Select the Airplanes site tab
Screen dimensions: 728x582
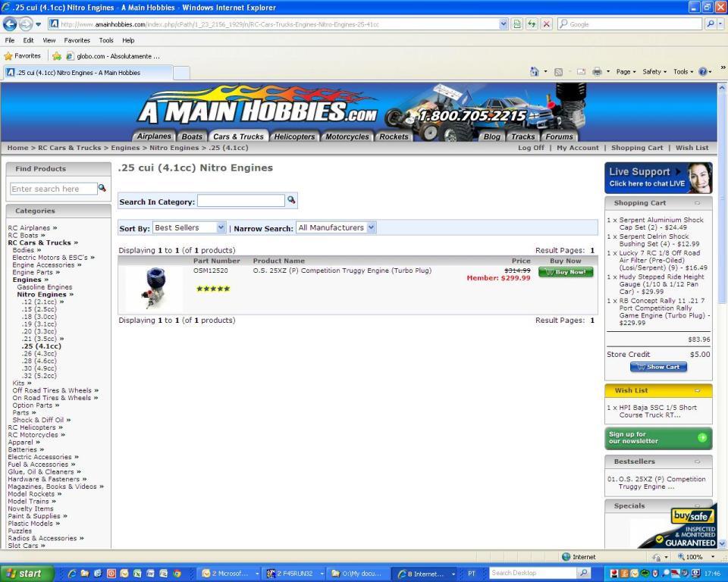point(154,136)
